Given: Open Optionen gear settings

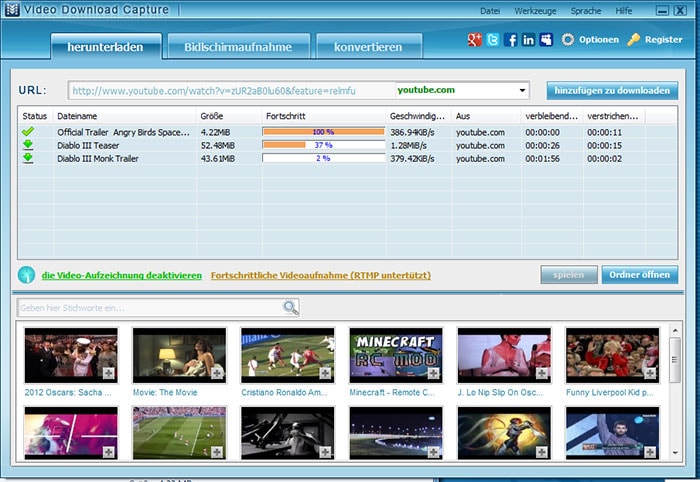Looking at the screenshot, I should pos(567,40).
